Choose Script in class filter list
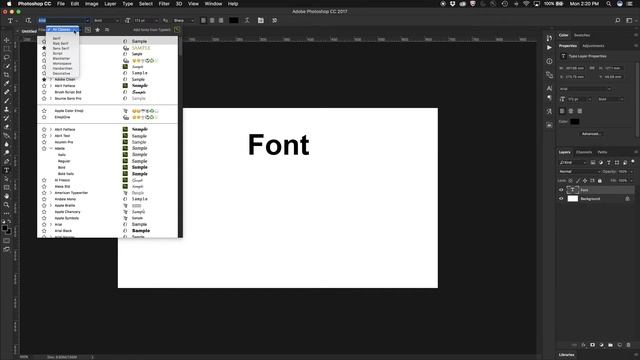 pos(58,53)
